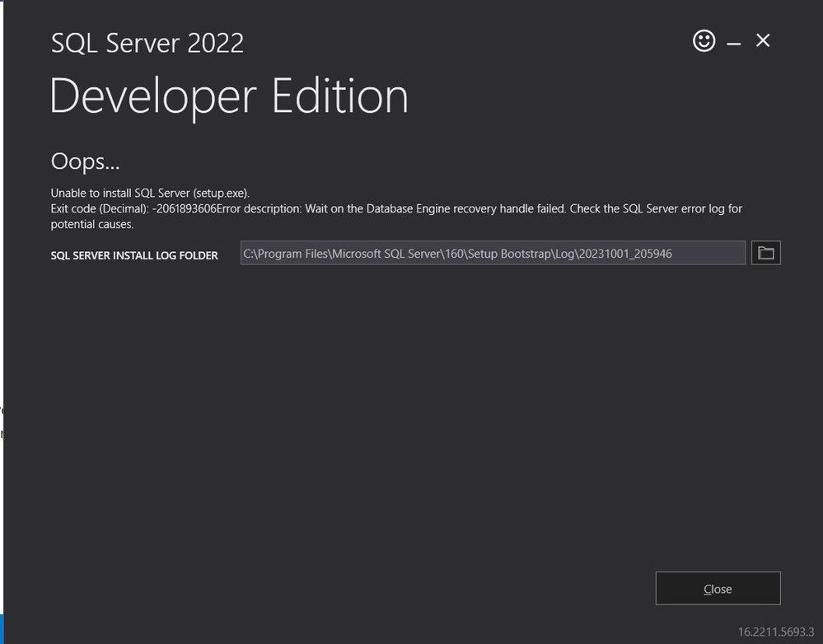Click the smiley feedback icon
Screen dimensions: 823x644
click(x=704, y=40)
